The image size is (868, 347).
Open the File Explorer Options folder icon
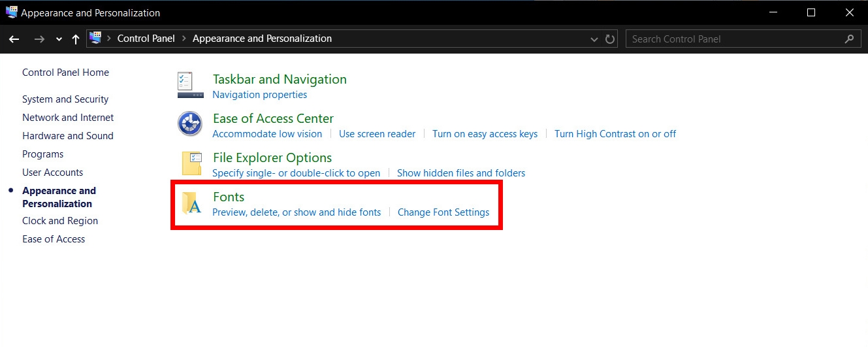click(x=191, y=163)
